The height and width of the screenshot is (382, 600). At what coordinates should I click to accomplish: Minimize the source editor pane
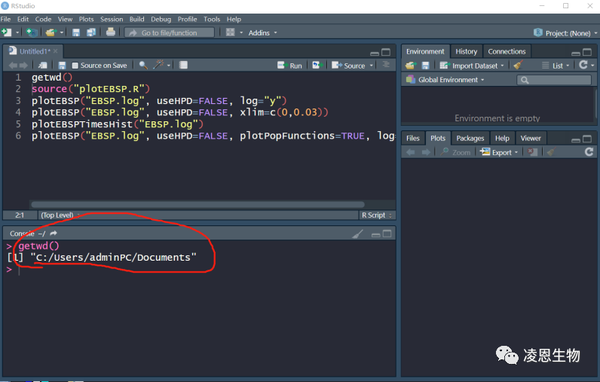pyautogui.click(x=375, y=53)
